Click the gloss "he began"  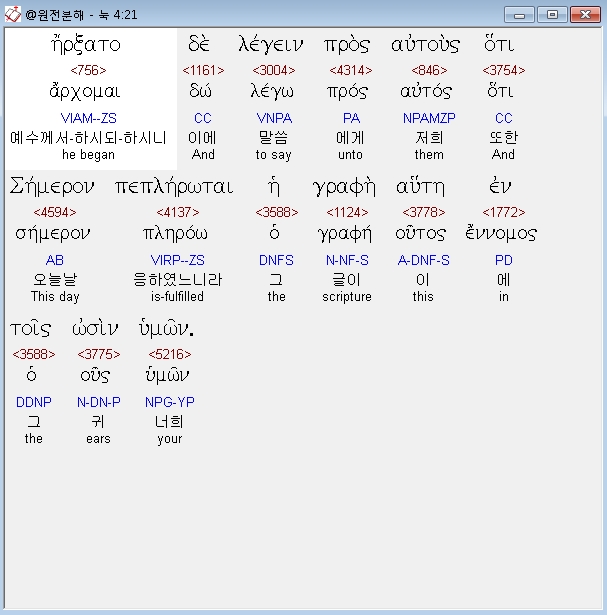(88, 155)
